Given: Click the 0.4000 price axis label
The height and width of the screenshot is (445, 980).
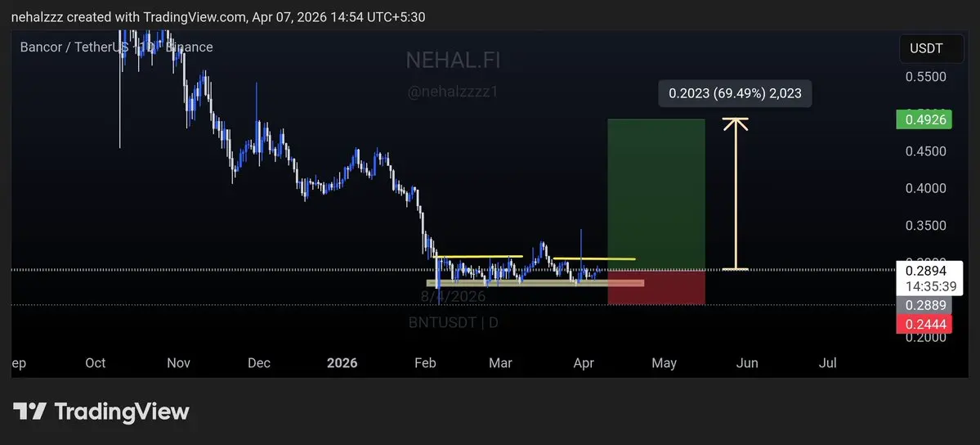Looking at the screenshot, I should point(925,188).
